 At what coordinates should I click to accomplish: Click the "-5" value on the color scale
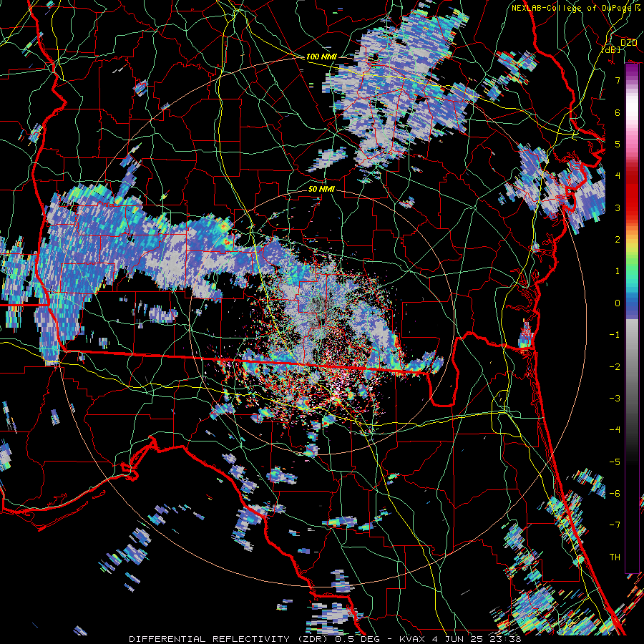615,462
